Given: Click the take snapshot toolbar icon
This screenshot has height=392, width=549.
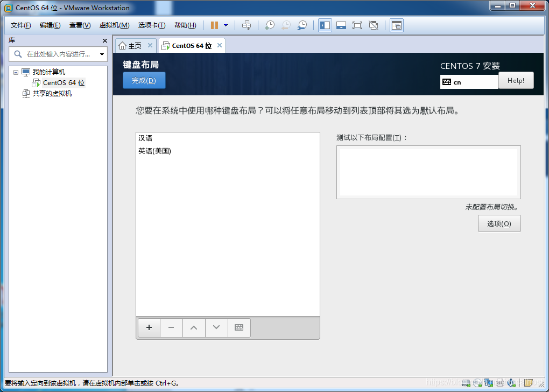Looking at the screenshot, I should point(270,25).
